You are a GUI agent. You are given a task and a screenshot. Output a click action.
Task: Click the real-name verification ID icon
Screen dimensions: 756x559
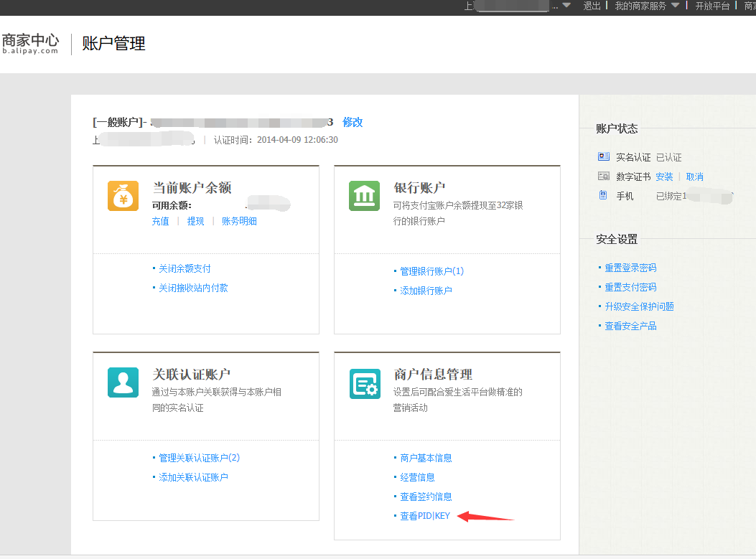604,156
